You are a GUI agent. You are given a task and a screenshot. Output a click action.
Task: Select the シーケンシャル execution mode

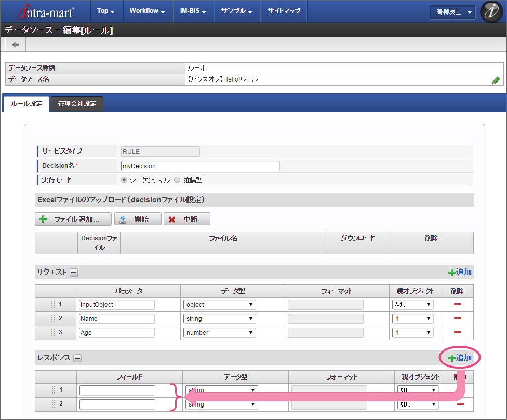pos(124,180)
